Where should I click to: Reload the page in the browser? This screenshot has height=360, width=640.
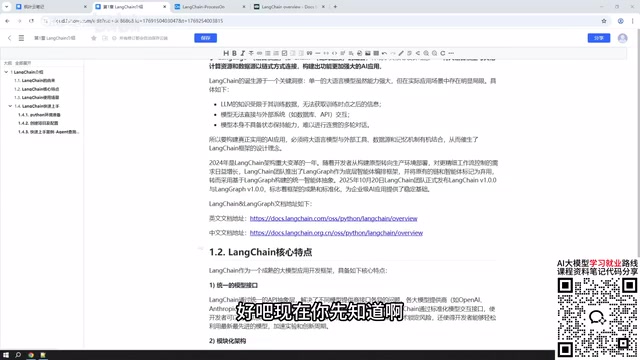(31, 21)
